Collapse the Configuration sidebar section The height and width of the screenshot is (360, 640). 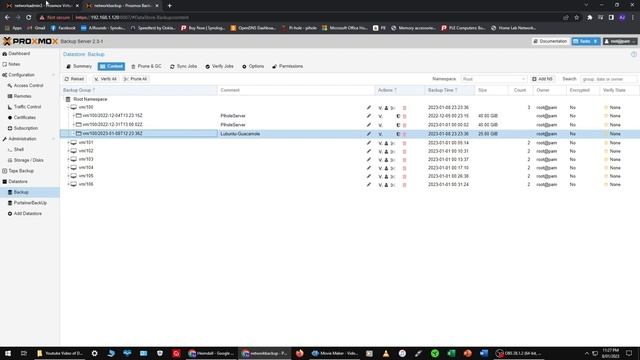(53, 75)
